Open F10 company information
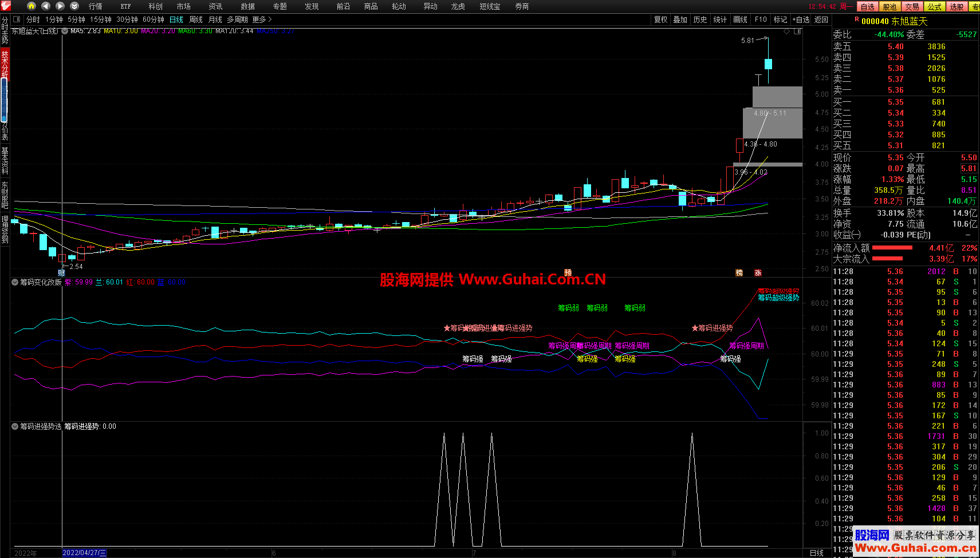This screenshot has height=558, width=980. point(761,19)
